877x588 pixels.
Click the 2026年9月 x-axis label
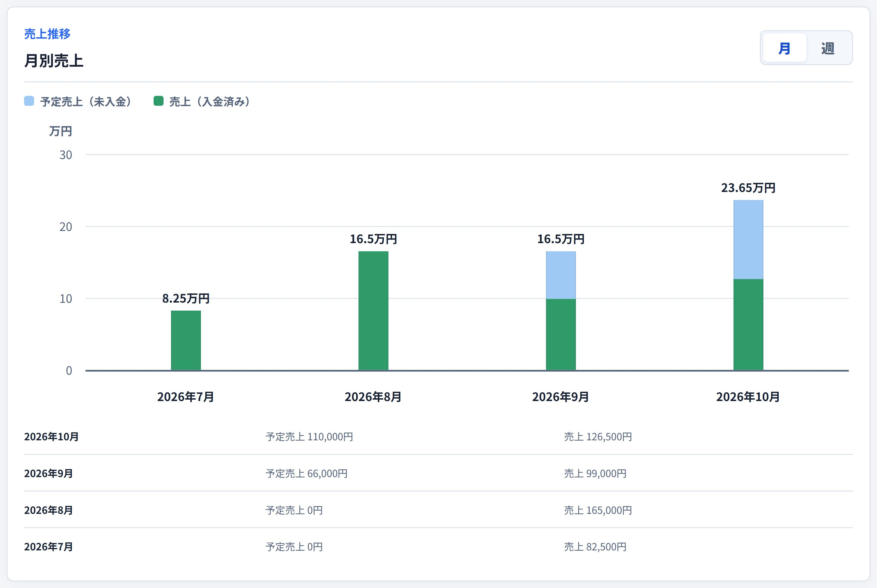561,397
